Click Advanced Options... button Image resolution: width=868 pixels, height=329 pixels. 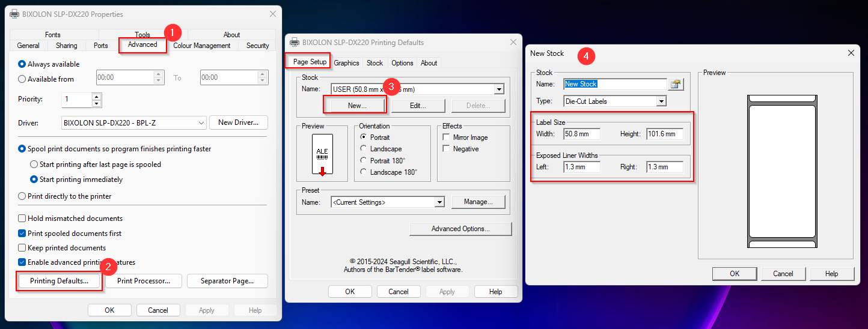(x=460, y=229)
